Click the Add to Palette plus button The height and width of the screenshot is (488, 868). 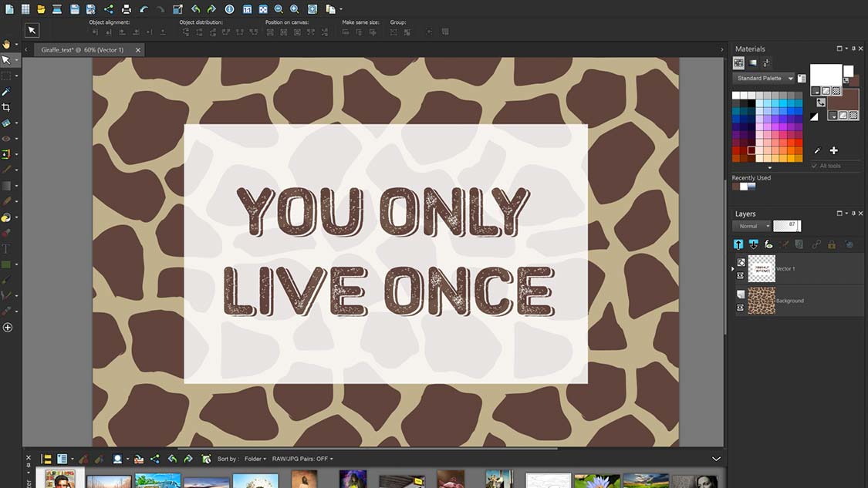click(x=834, y=150)
